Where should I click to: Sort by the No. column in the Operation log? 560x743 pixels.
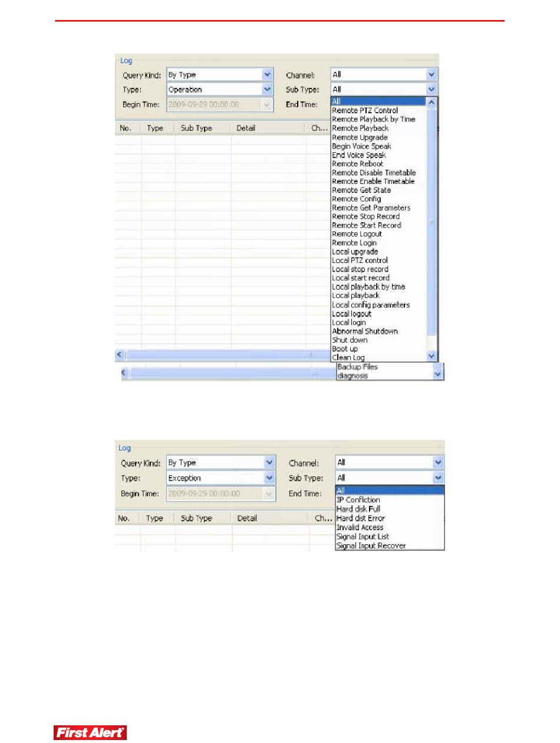127,128
